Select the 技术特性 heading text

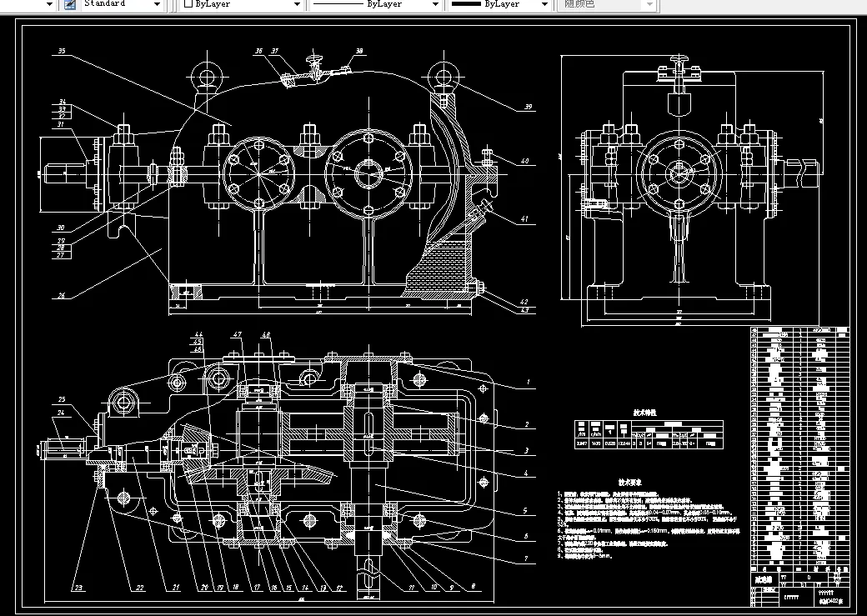click(644, 413)
